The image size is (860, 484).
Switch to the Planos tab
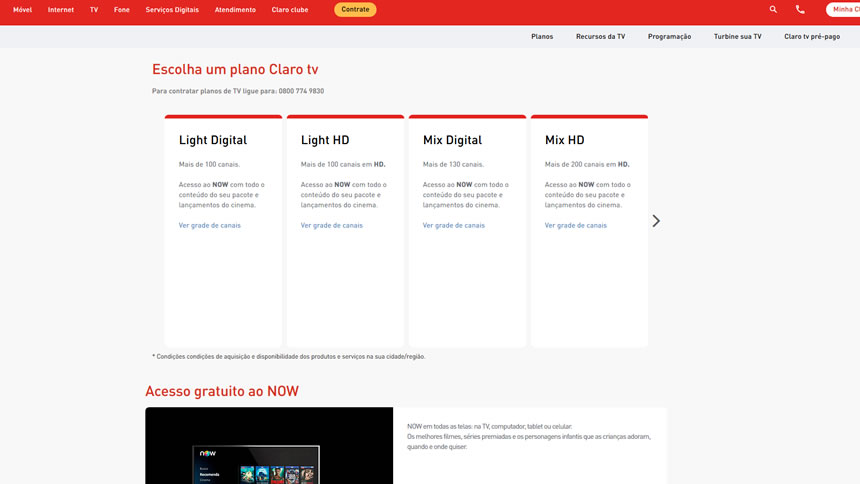(x=542, y=36)
